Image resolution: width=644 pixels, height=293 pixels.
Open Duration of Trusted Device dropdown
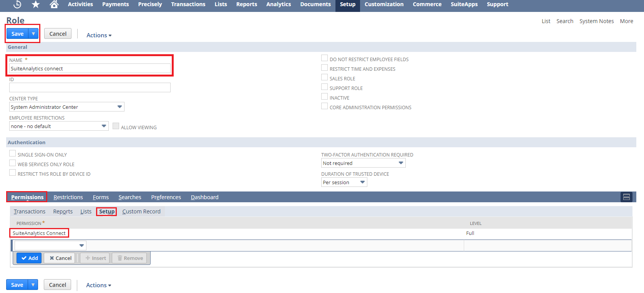[x=362, y=182]
